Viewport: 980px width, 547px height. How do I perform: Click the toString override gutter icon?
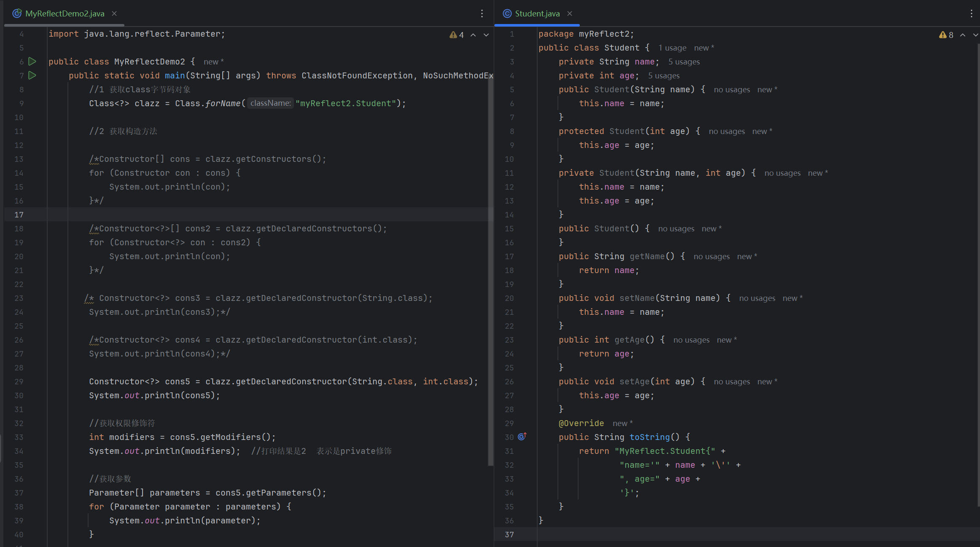click(x=522, y=437)
